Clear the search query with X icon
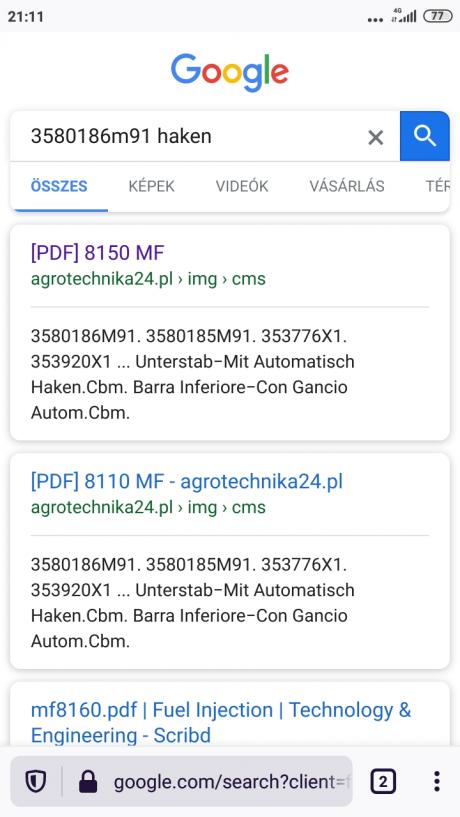Screen dimensions: 460x817 376,138
